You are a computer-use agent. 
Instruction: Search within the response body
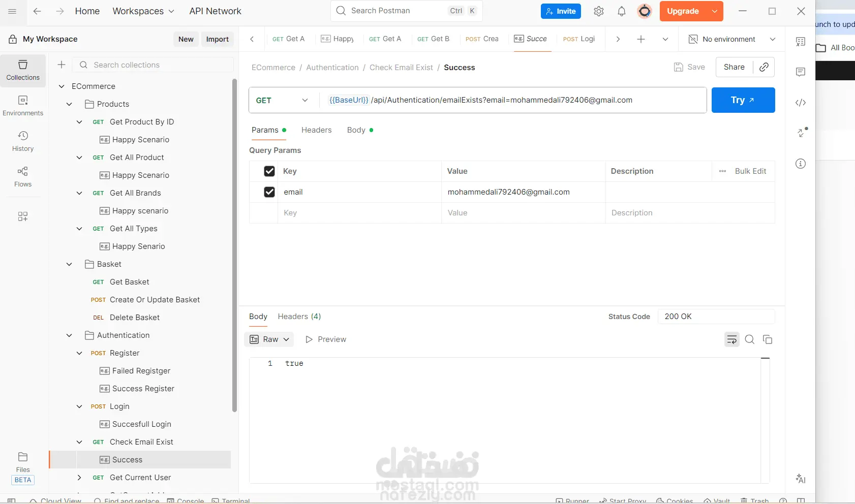point(750,339)
